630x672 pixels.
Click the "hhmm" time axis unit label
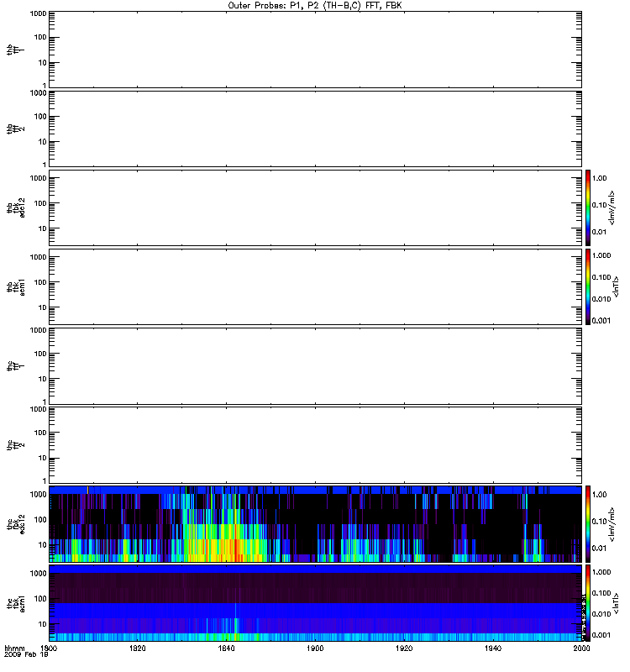[x=14, y=648]
